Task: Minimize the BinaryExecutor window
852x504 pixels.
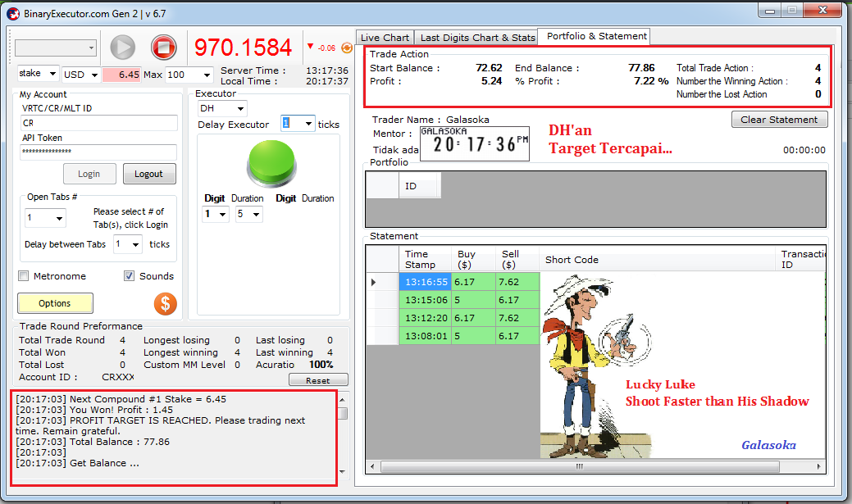Action: coord(769,11)
